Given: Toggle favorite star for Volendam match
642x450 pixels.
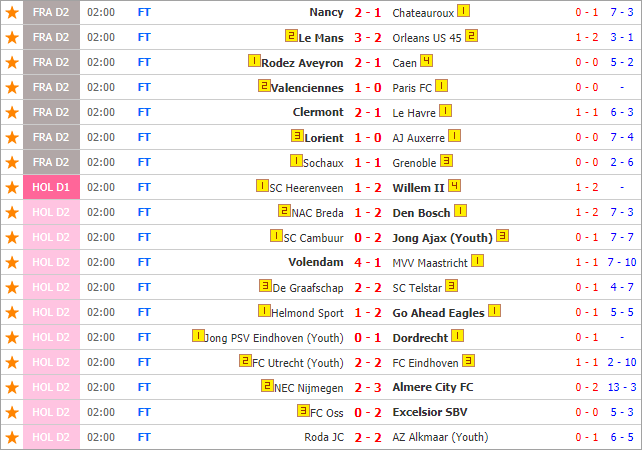Looking at the screenshot, I should (12, 262).
